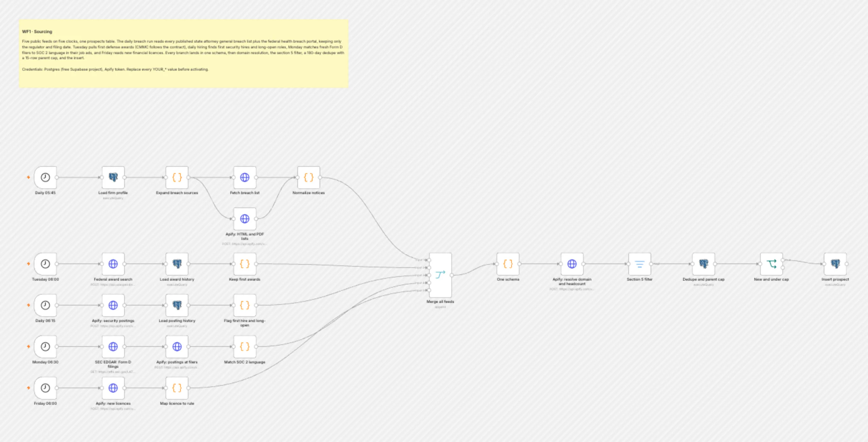
Task: Open Apify: new licences HTTP node
Action: click(x=113, y=388)
